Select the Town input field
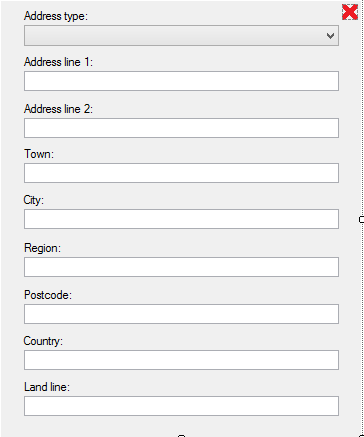This screenshot has height=437, width=364. coord(181,173)
